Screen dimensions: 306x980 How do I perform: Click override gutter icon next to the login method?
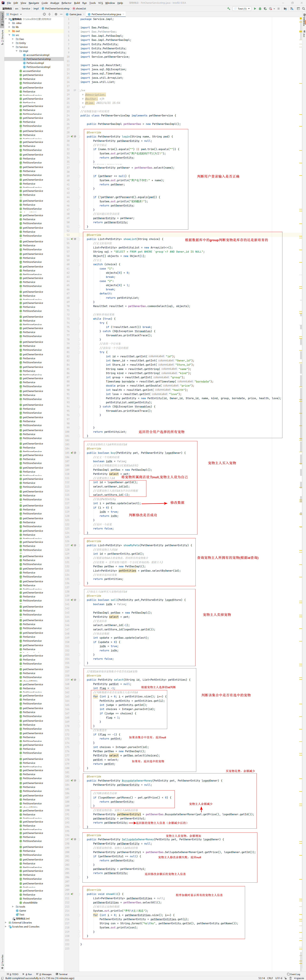tap(71, 136)
